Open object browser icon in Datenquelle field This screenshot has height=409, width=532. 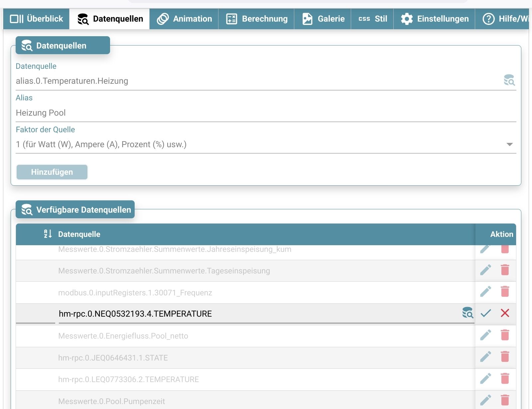509,80
